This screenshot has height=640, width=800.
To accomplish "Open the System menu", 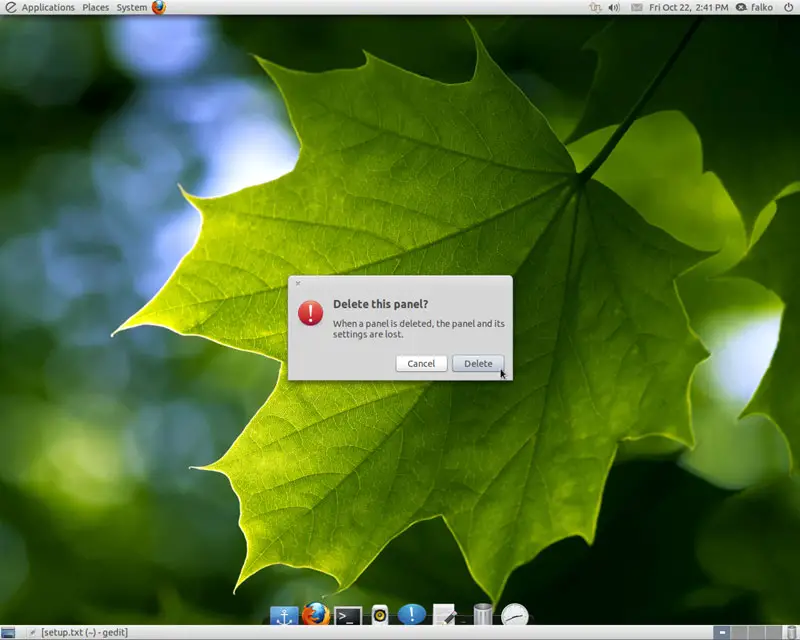I will point(132,7).
